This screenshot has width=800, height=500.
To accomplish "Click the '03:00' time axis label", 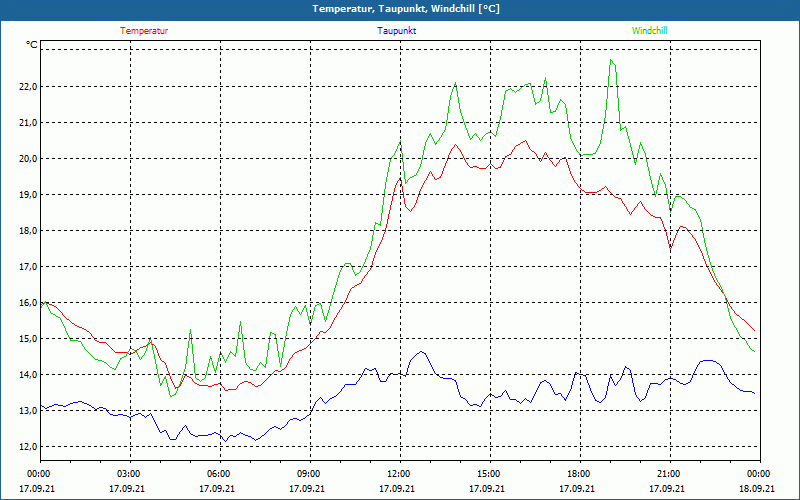I will (130, 474).
